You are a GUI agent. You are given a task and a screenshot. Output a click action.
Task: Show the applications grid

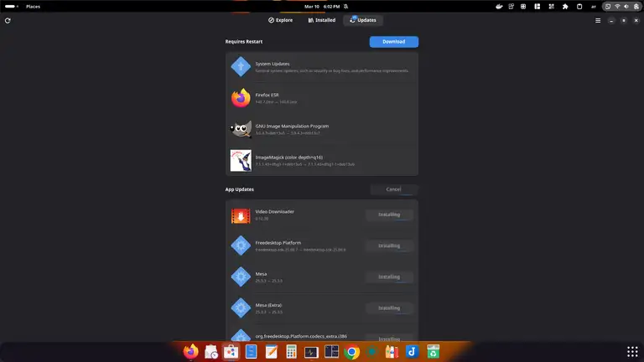632,351
